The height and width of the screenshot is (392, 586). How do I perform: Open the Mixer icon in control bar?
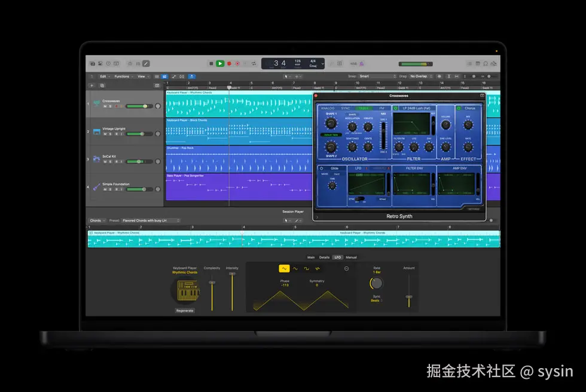click(x=138, y=64)
